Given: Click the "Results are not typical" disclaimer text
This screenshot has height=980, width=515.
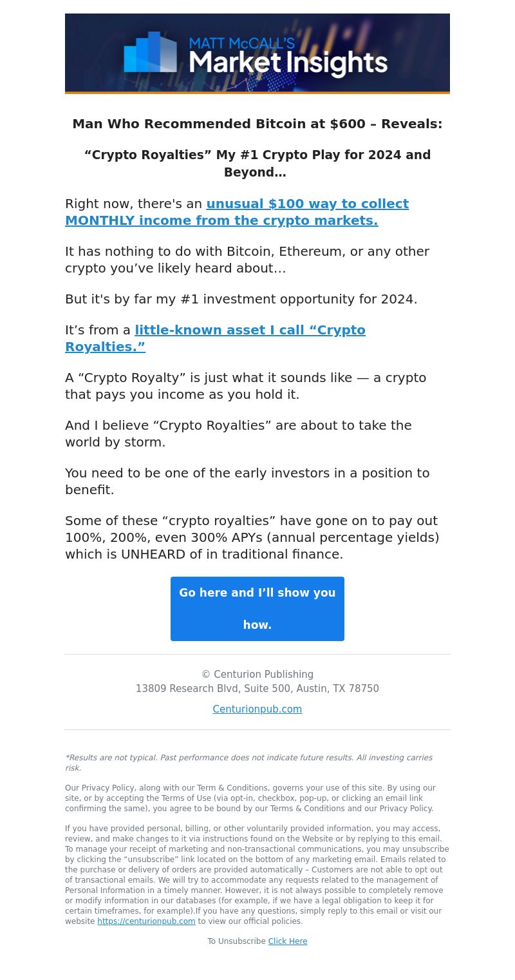Looking at the screenshot, I should [x=249, y=763].
